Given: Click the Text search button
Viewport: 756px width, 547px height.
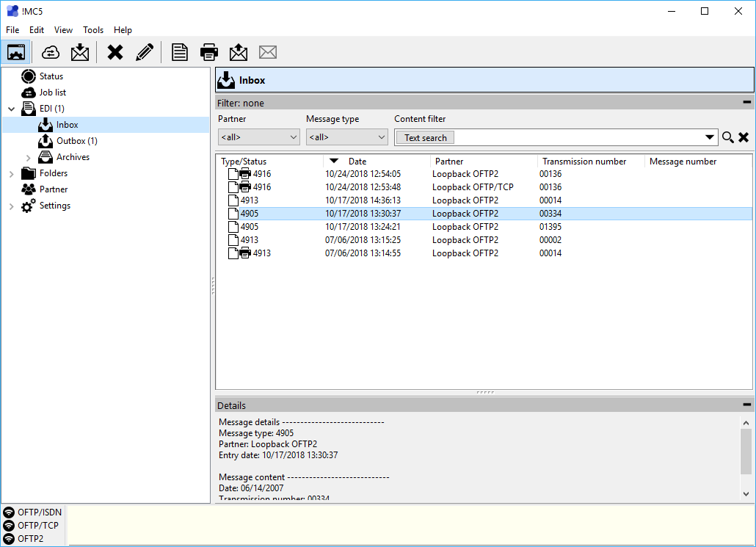Looking at the screenshot, I should (425, 138).
